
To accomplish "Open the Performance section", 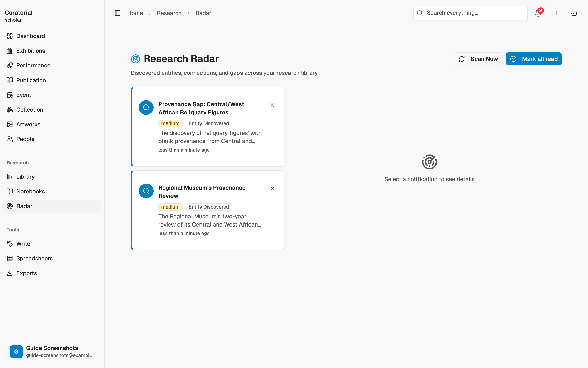I will click(x=52, y=65).
